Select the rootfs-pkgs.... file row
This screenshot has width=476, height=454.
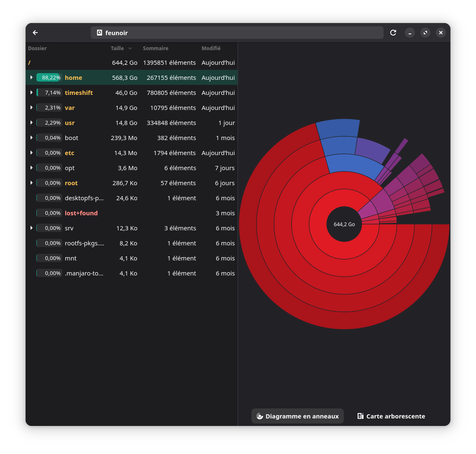[x=131, y=243]
